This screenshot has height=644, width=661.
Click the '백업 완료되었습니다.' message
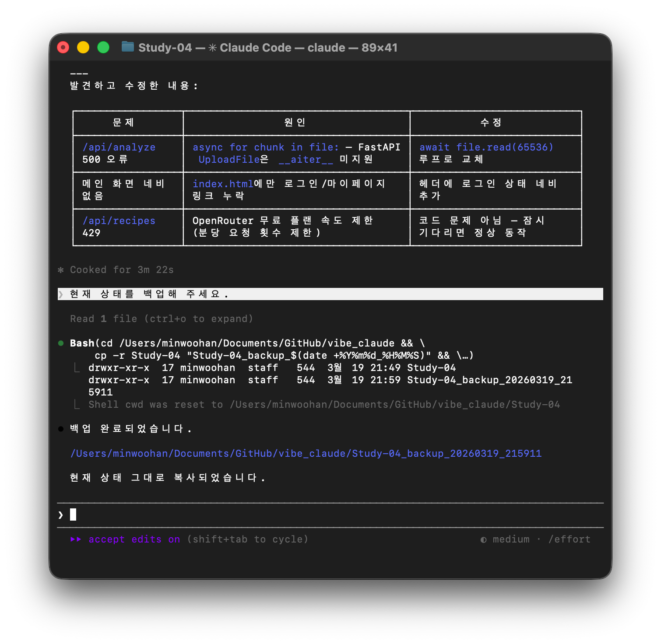pos(131,429)
